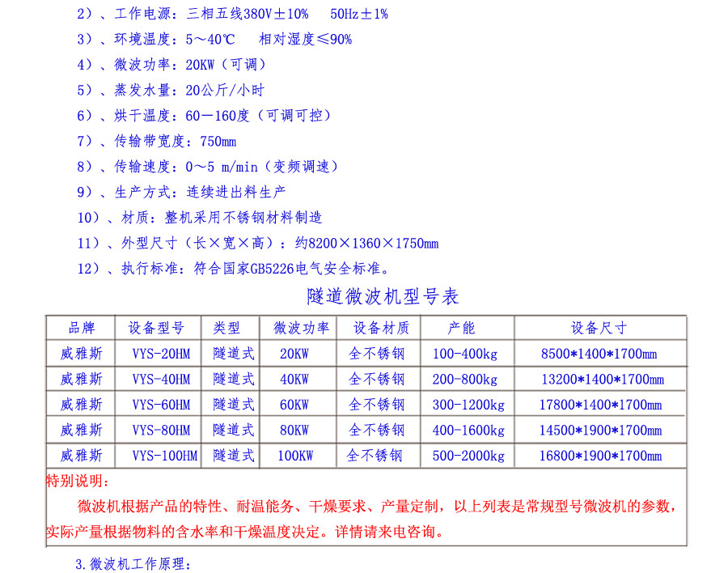Select the '400-1600kg' capacity cell
The image size is (728, 573).
click(x=468, y=431)
